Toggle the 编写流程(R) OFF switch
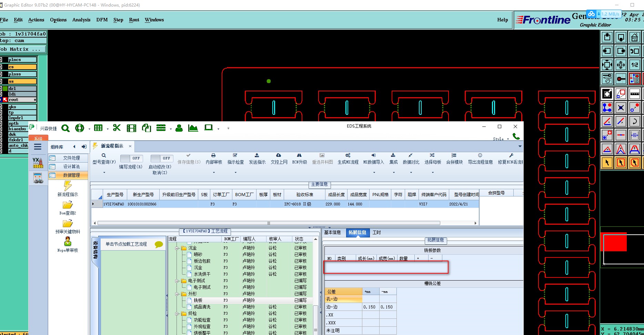The image size is (644, 335). coord(131,158)
